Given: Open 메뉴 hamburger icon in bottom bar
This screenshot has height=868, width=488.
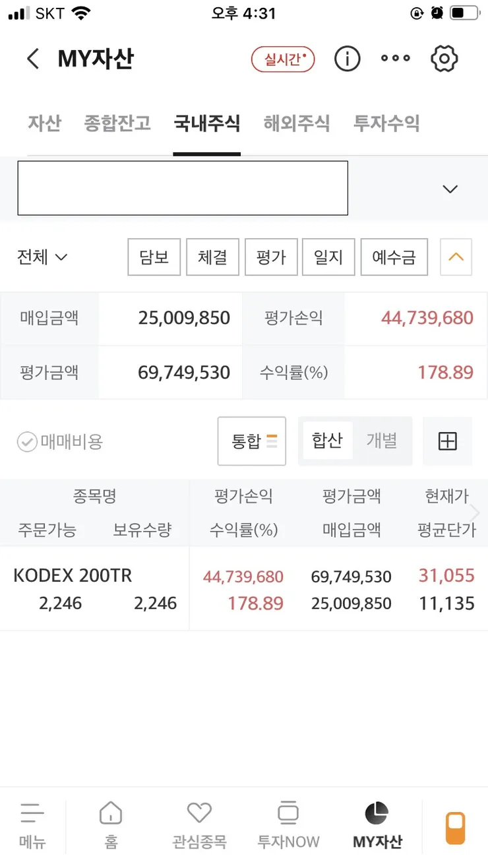Looking at the screenshot, I should [32, 826].
